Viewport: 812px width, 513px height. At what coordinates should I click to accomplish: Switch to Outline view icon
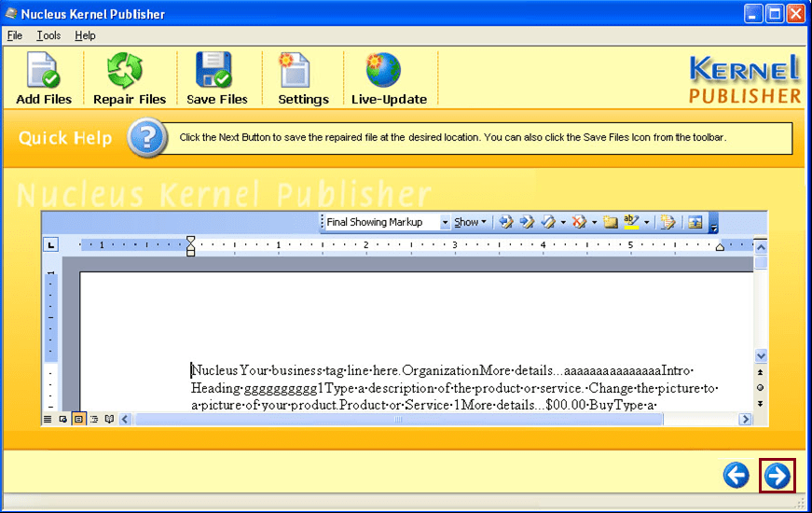coord(94,419)
